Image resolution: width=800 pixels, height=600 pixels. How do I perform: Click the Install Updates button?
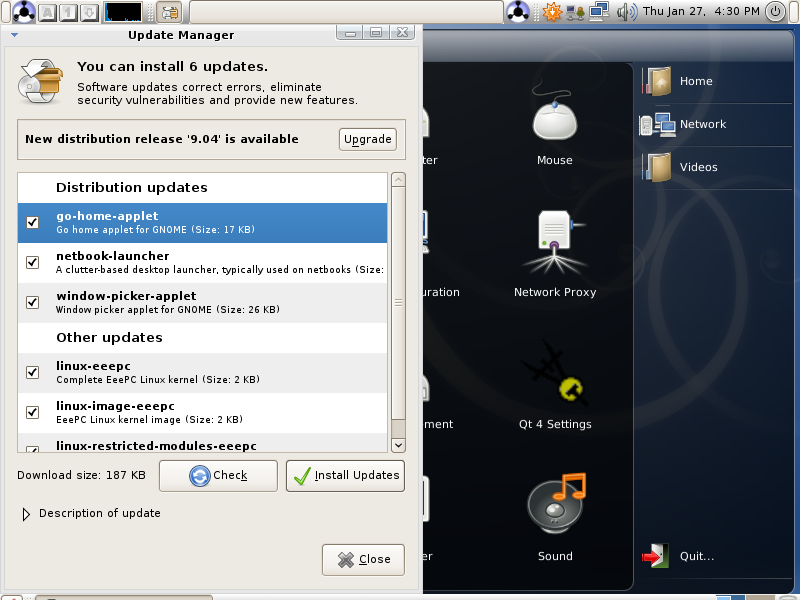pyautogui.click(x=345, y=476)
